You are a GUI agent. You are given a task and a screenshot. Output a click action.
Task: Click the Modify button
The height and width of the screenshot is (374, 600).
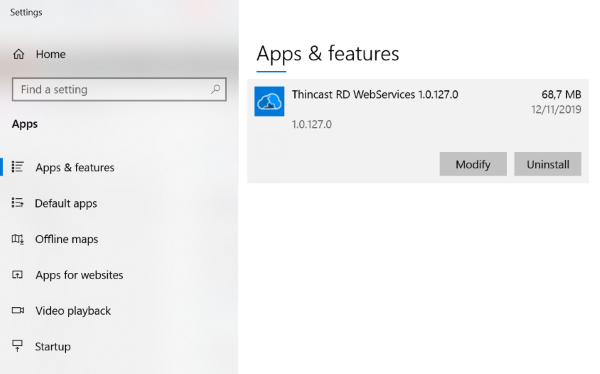coord(473,164)
